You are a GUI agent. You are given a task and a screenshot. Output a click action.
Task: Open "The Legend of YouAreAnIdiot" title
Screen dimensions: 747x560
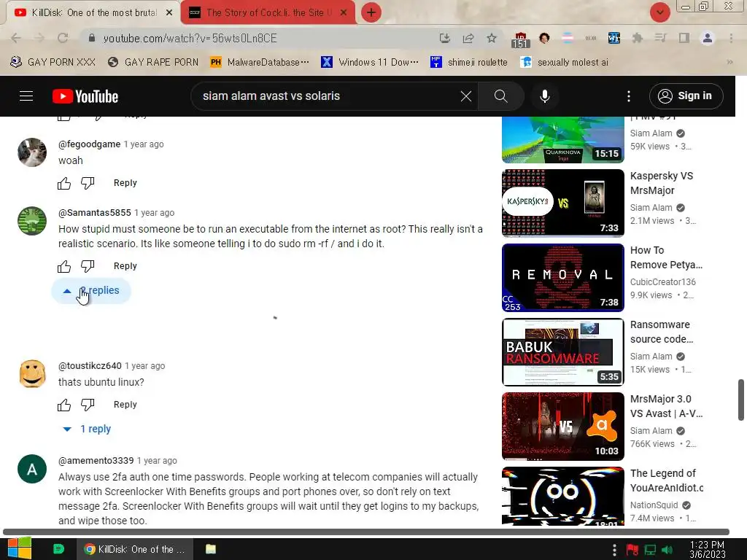click(666, 481)
